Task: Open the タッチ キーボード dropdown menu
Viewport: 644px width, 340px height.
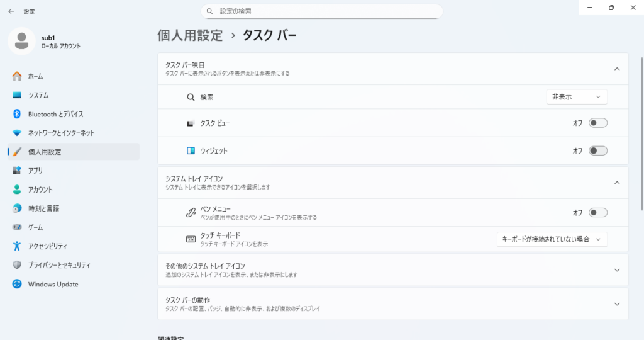Action: coord(552,239)
